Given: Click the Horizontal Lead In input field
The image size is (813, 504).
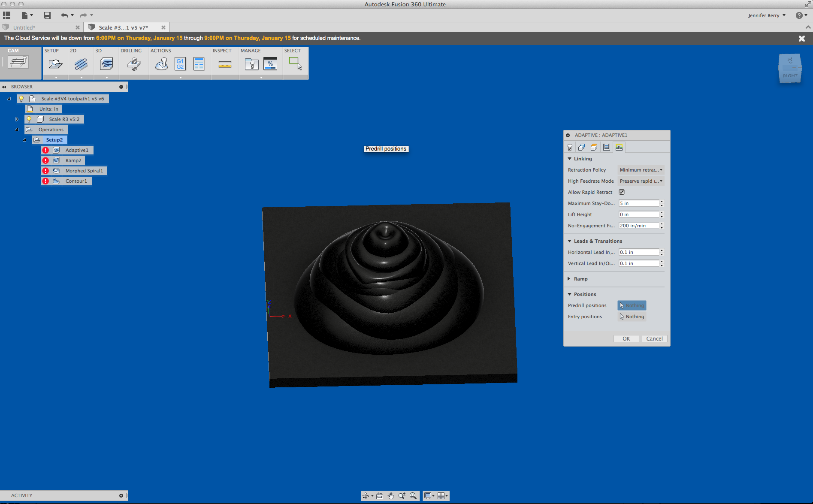Looking at the screenshot, I should click(638, 252).
